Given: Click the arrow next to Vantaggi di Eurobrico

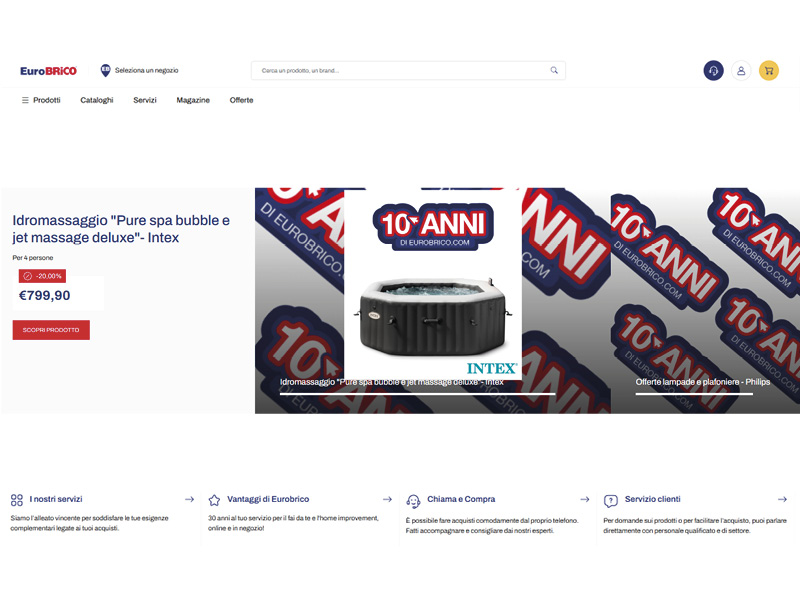Looking at the screenshot, I should pyautogui.click(x=387, y=499).
